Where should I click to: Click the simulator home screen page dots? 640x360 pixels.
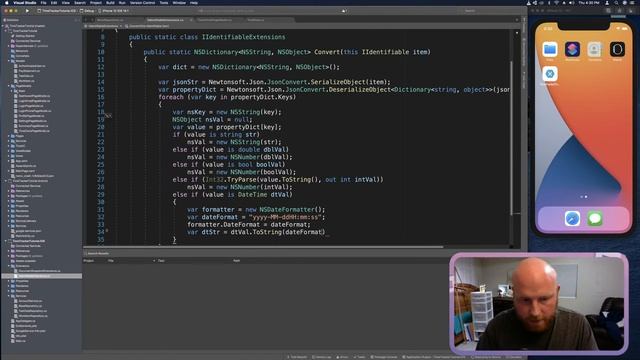tap(584, 197)
